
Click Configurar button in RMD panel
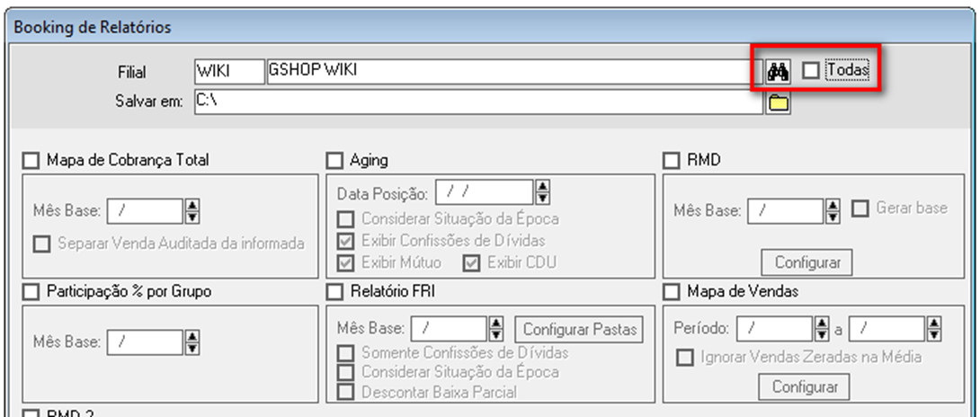pos(806,262)
